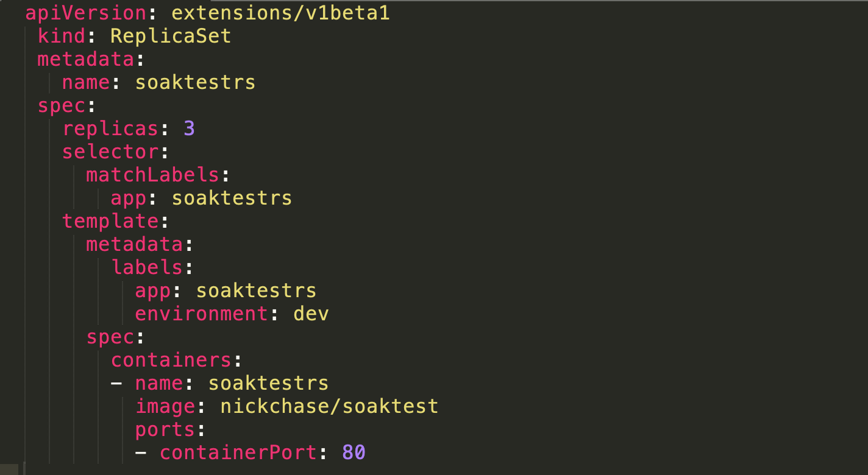
Task: Click the soaktestrs value after name under metadata
Action: click(195, 82)
